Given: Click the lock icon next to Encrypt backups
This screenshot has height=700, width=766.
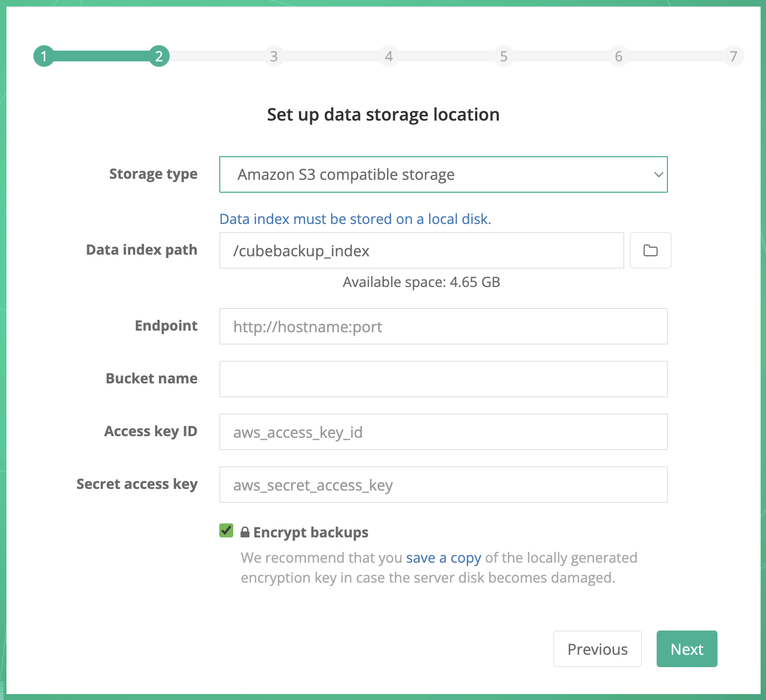Looking at the screenshot, I should pos(244,532).
